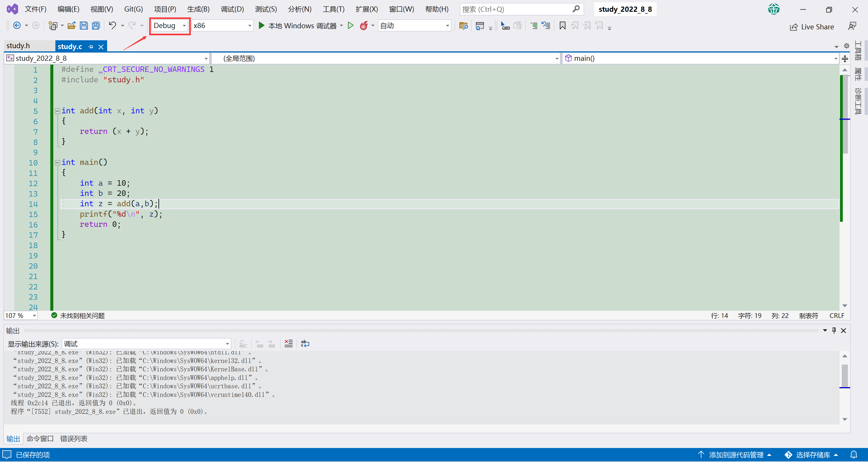This screenshot has width=868, height=462.
Task: Toggle word wrap in output panel
Action: [x=305, y=344]
